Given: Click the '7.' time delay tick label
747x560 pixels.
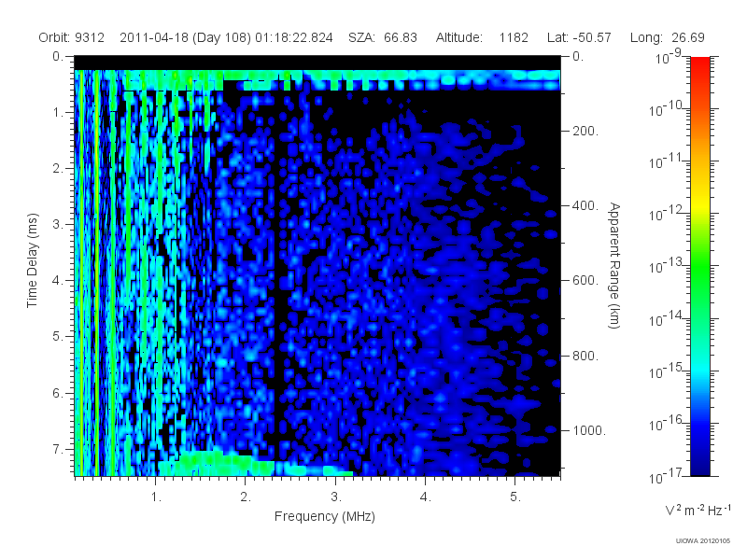Looking at the screenshot, I should (x=58, y=450).
